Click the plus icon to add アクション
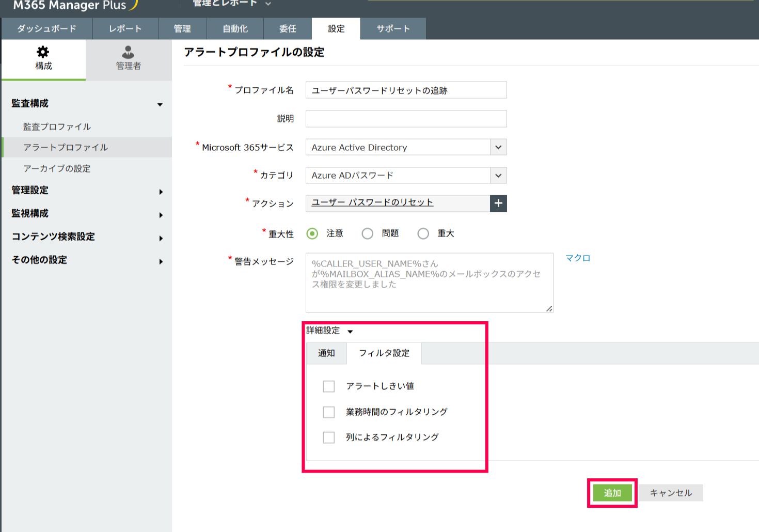This screenshot has width=759, height=532. click(x=498, y=204)
